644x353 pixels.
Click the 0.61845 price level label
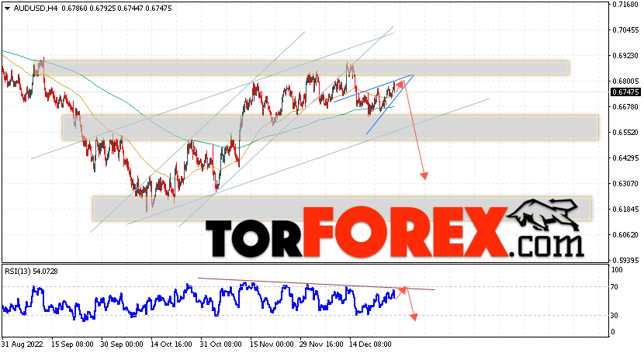click(625, 209)
